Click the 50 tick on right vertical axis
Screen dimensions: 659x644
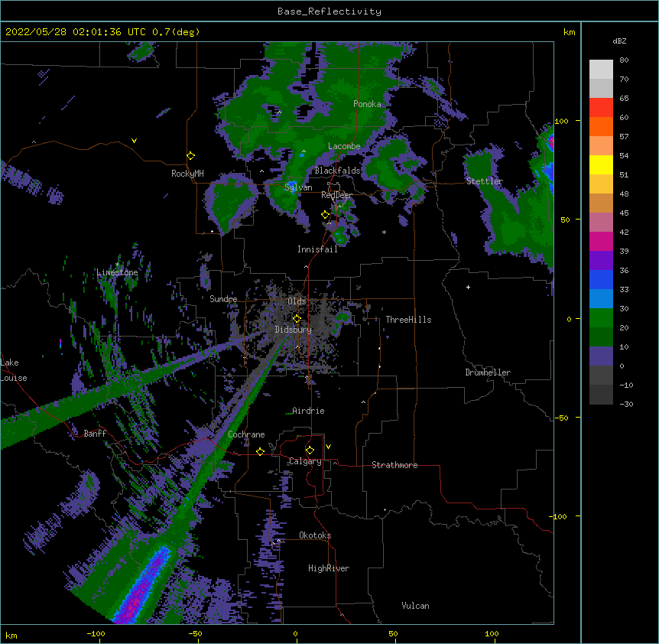tap(565, 220)
